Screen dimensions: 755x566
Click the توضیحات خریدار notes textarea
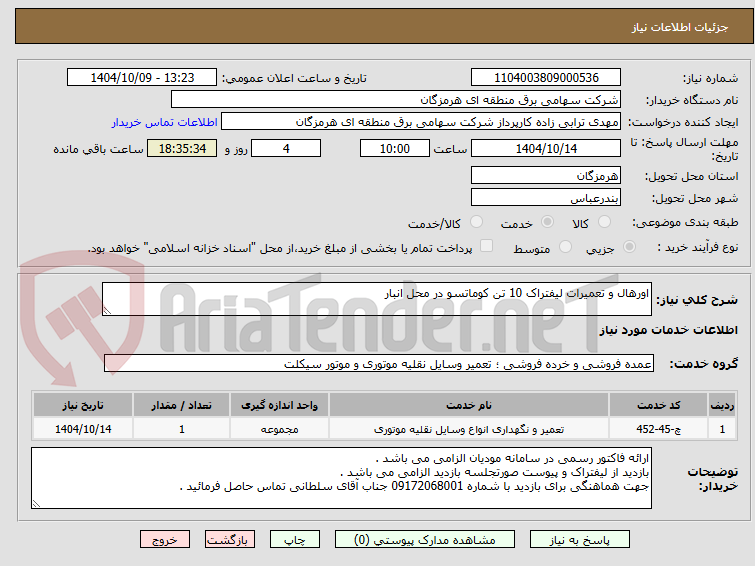(341, 478)
